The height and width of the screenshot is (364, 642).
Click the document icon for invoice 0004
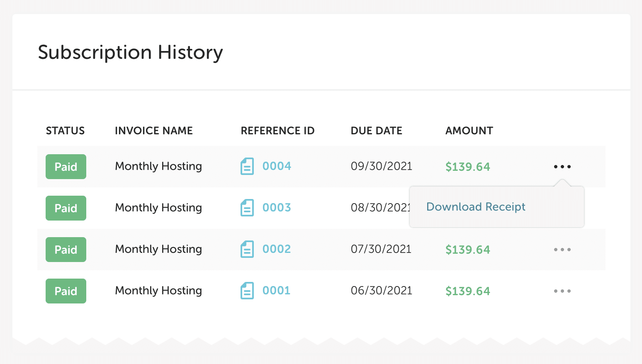[x=247, y=166]
